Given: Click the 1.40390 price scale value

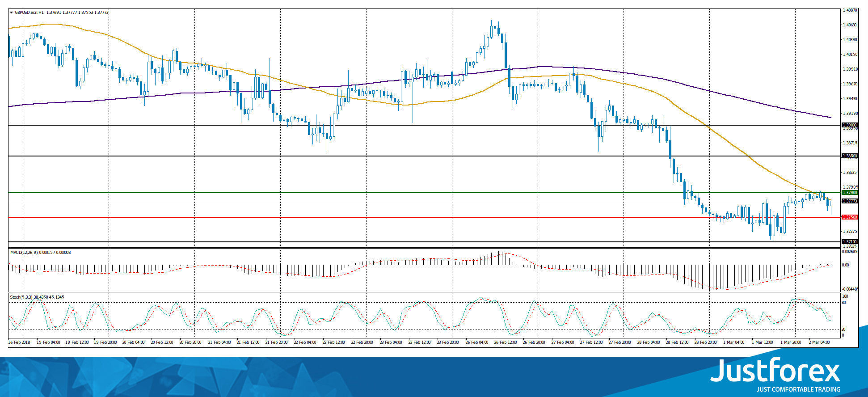Looking at the screenshot, I should (x=850, y=40).
